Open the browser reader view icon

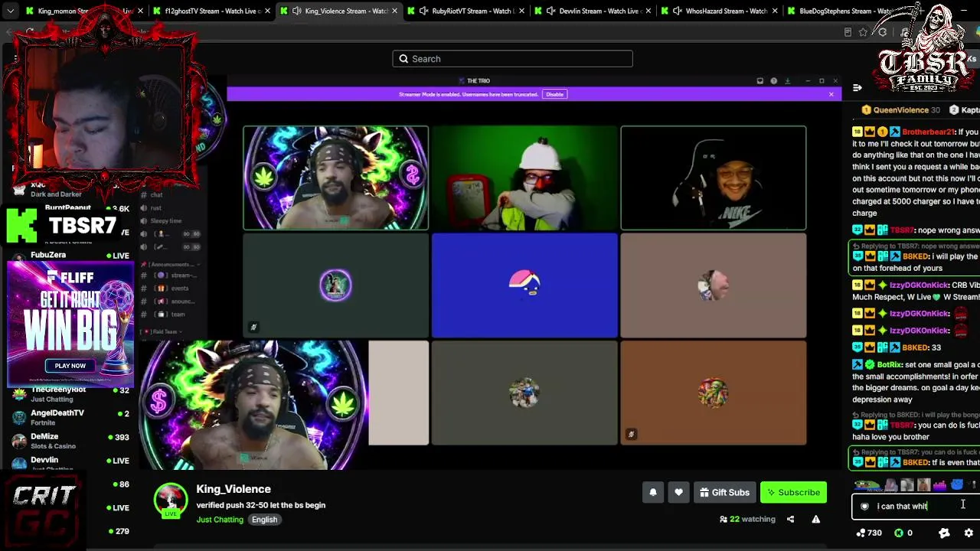point(848,32)
